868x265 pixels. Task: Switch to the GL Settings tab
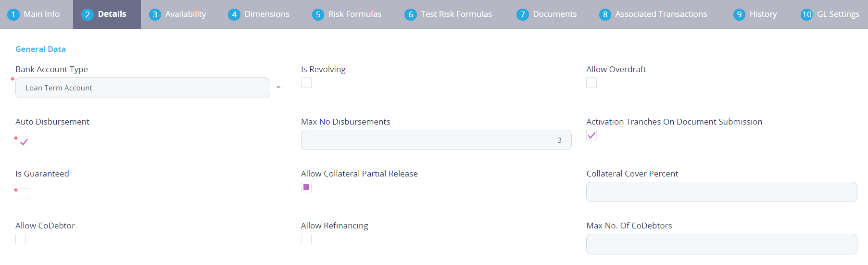click(830, 14)
